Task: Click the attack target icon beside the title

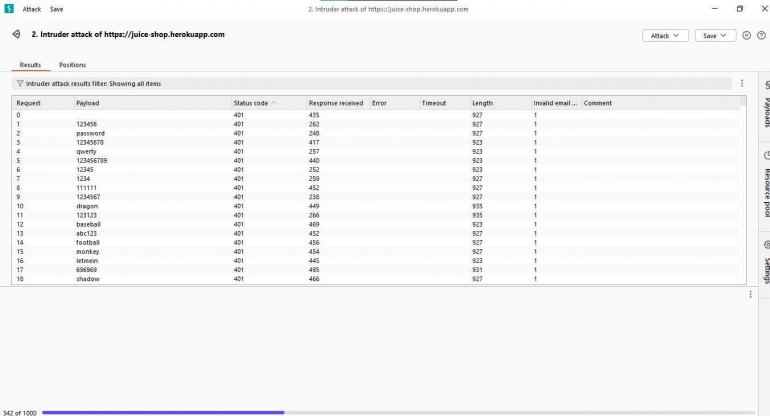Action: [16, 34]
